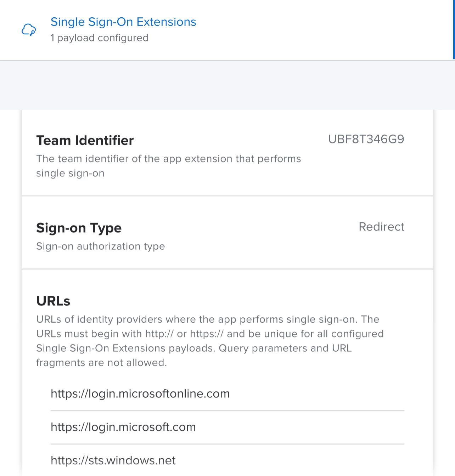Screen dimensions: 455x476
Task: Click the gray spacer below the header
Action: click(227, 85)
